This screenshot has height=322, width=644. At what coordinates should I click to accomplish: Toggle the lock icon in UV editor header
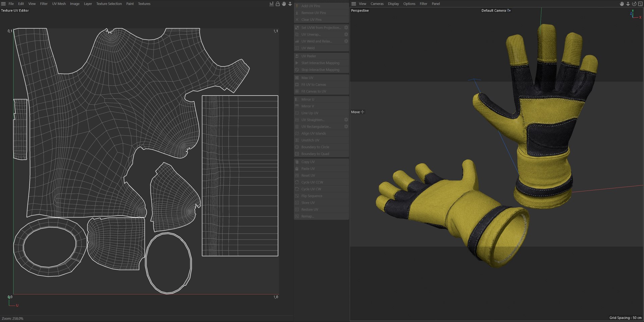(278, 4)
